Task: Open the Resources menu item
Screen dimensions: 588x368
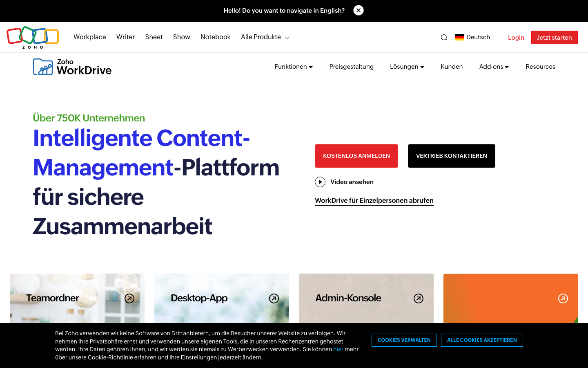Action: [x=541, y=67]
